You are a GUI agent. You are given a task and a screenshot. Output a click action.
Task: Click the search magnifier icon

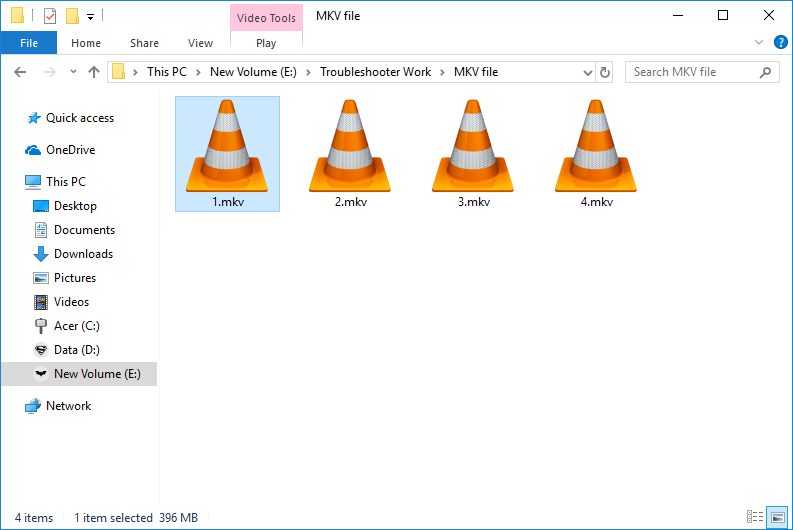(765, 72)
